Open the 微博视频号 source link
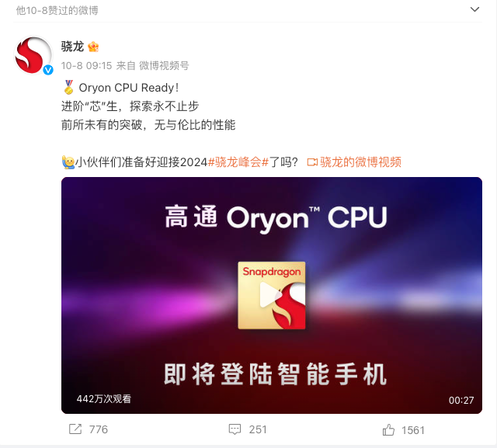 pos(164,65)
